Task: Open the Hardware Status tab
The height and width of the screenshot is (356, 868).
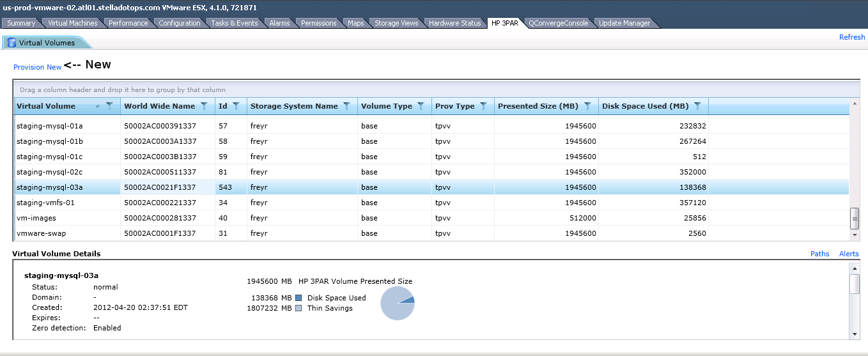Action: coord(454,23)
